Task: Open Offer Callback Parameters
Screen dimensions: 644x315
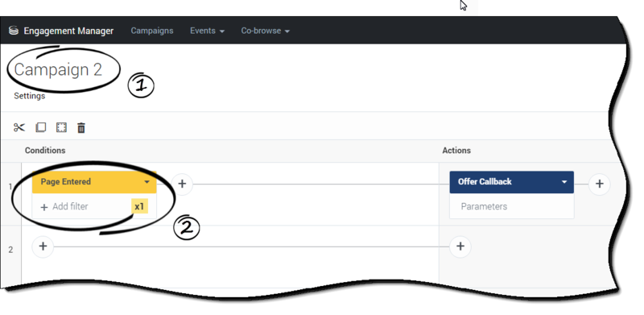Action: click(484, 207)
